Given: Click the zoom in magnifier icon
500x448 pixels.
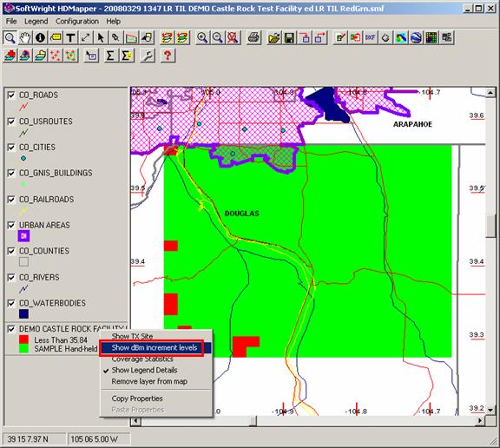Looking at the screenshot, I should click(x=202, y=37).
